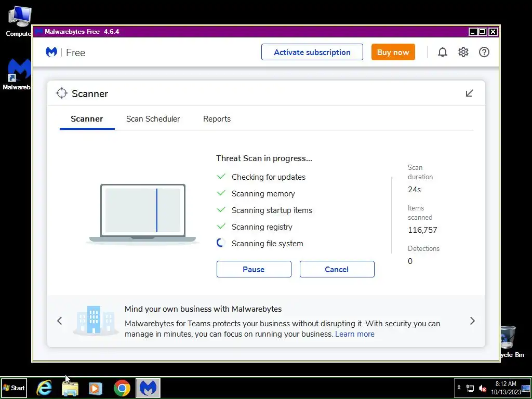The image size is (532, 399).
Task: Click the Scanner crosshair icon
Action: tap(62, 94)
